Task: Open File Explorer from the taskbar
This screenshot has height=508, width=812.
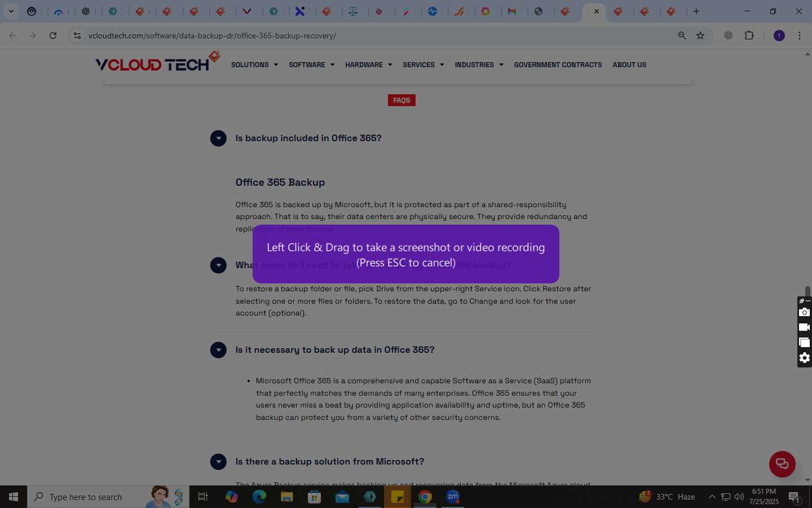Action: click(286, 497)
